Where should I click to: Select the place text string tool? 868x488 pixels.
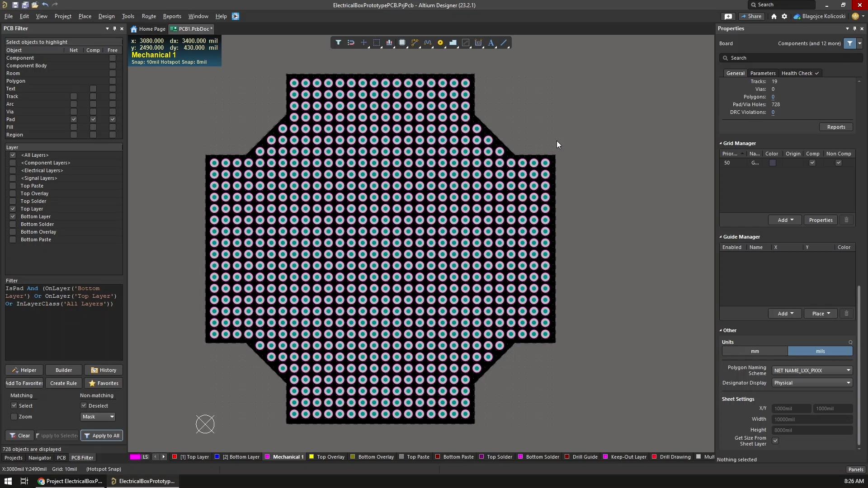pyautogui.click(x=491, y=42)
